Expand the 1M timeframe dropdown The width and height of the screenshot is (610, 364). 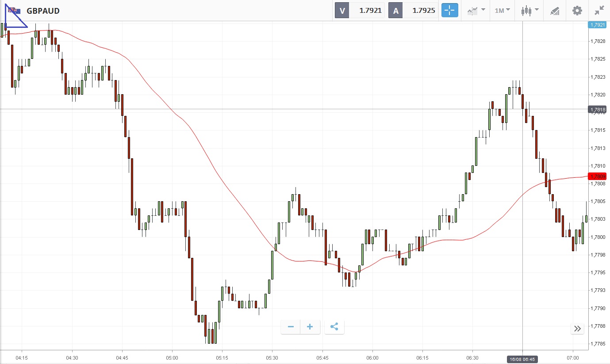pos(502,11)
